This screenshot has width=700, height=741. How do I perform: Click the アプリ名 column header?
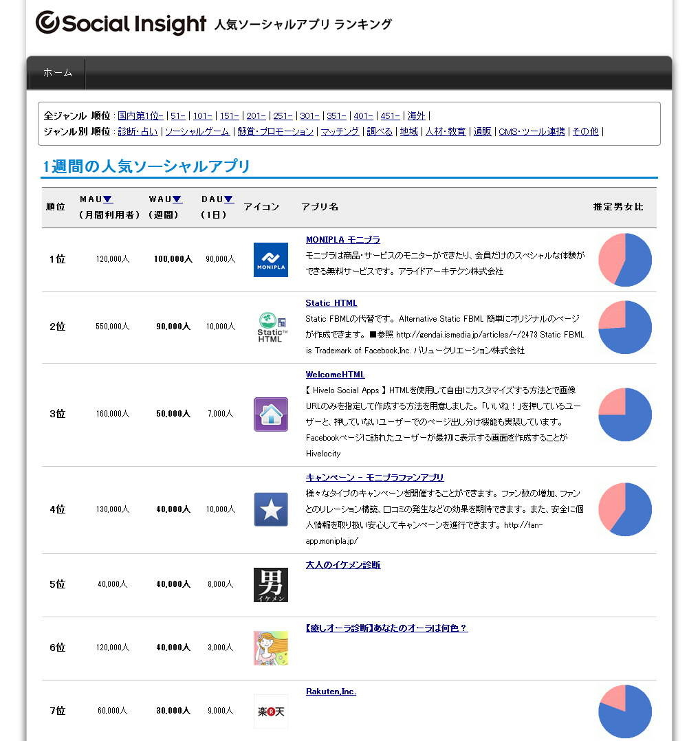point(320,206)
